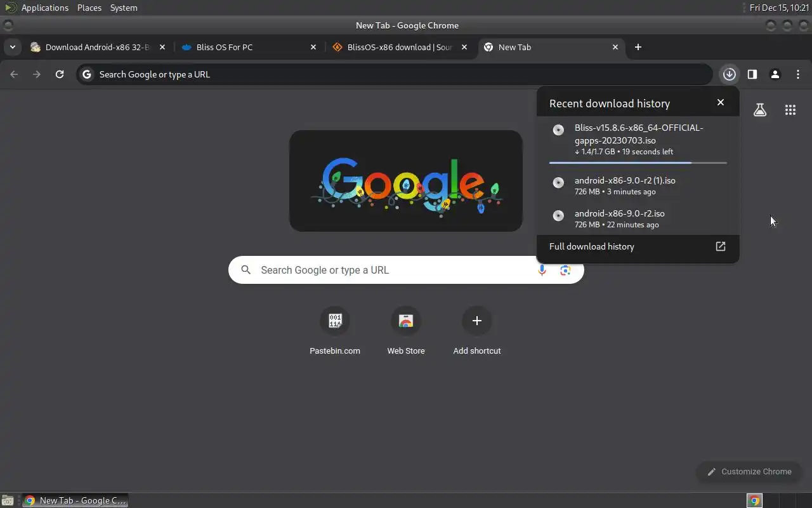Open the Chrome Labs flask icon
Viewport: 812px width, 508px height.
tap(760, 110)
